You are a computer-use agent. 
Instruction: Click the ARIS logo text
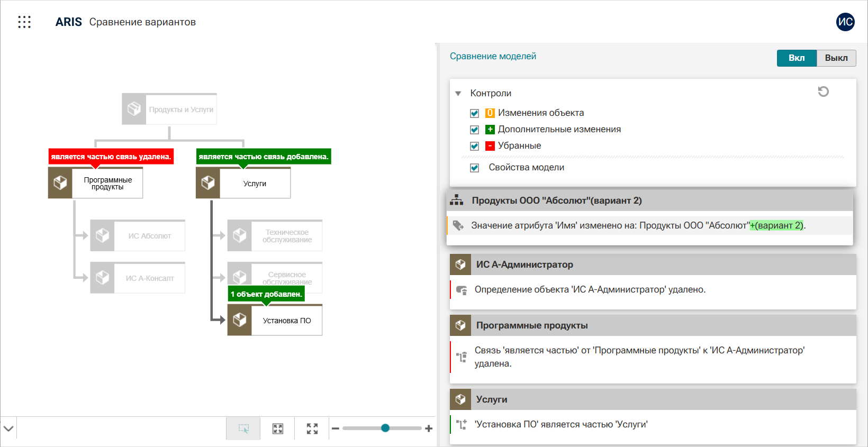69,22
